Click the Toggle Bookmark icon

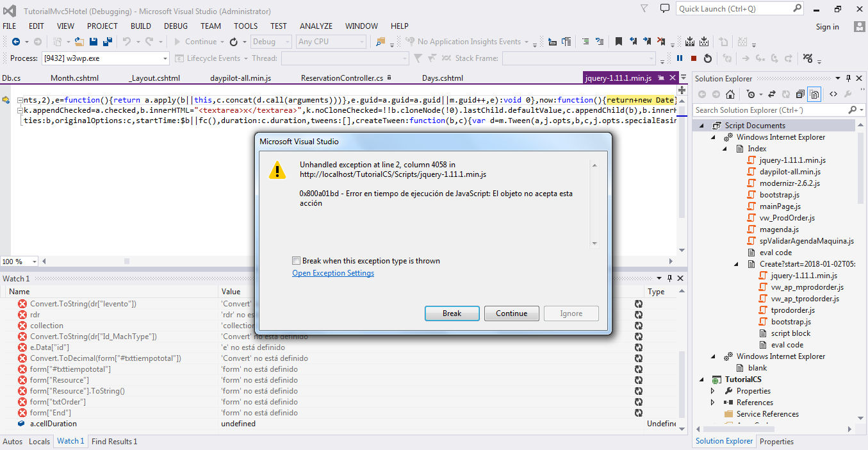click(619, 42)
